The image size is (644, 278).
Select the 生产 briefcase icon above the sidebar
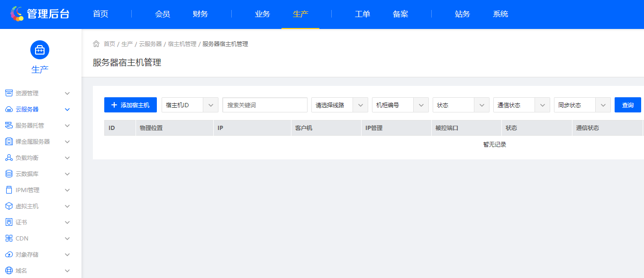click(x=39, y=49)
